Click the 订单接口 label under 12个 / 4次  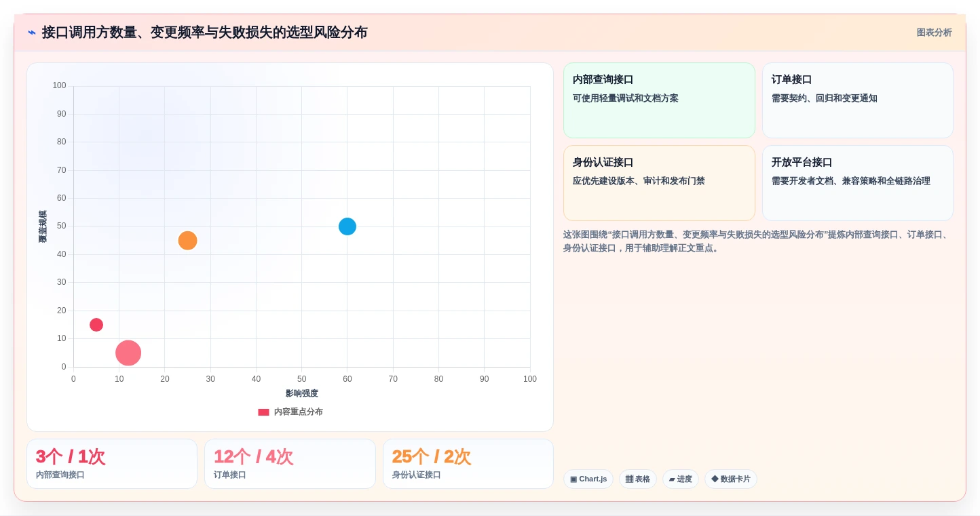tap(230, 475)
